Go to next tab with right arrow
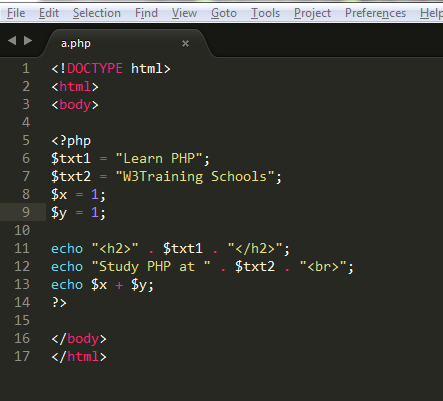 pyautogui.click(x=28, y=41)
